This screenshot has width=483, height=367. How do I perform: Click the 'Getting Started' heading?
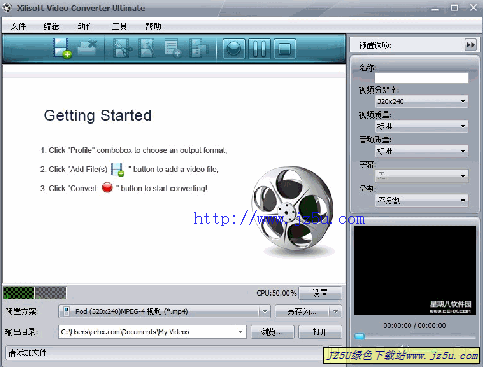click(x=98, y=116)
